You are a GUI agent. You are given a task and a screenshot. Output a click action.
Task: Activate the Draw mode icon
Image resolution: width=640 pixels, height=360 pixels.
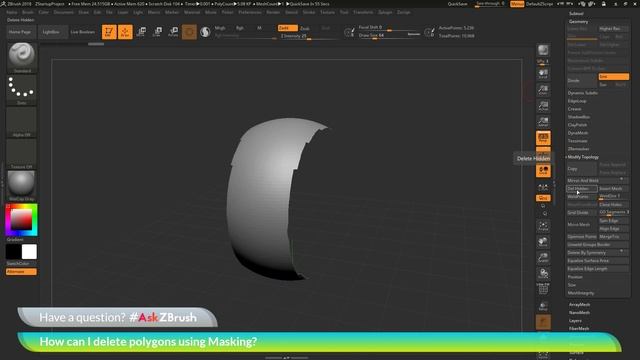pyautogui.click(x=125, y=32)
